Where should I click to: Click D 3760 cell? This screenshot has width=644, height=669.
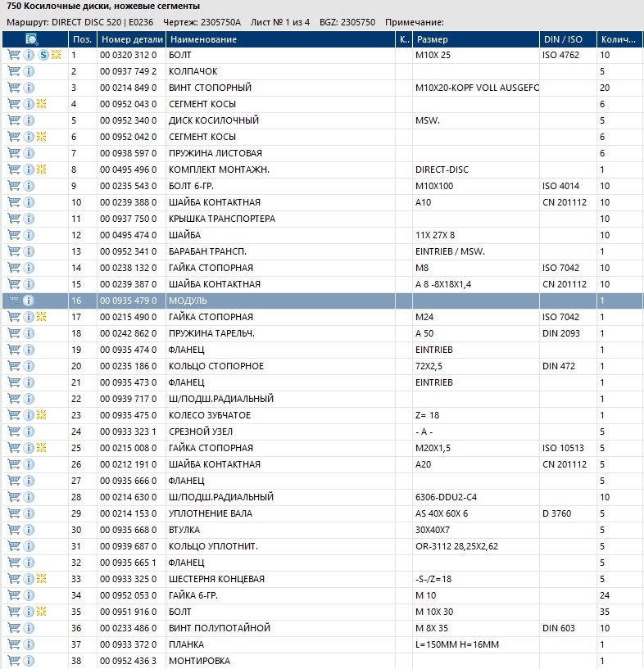[556, 513]
